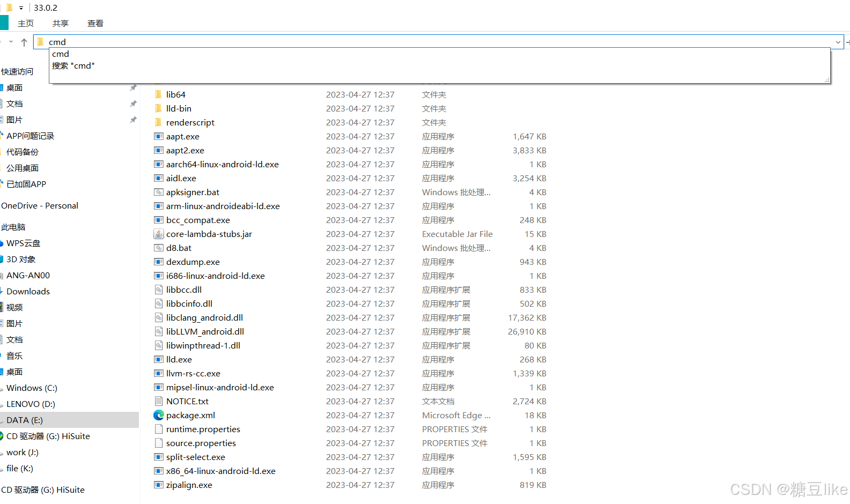Open 3D 对象 in the sidebar
The width and height of the screenshot is (850, 504).
pyautogui.click(x=21, y=260)
